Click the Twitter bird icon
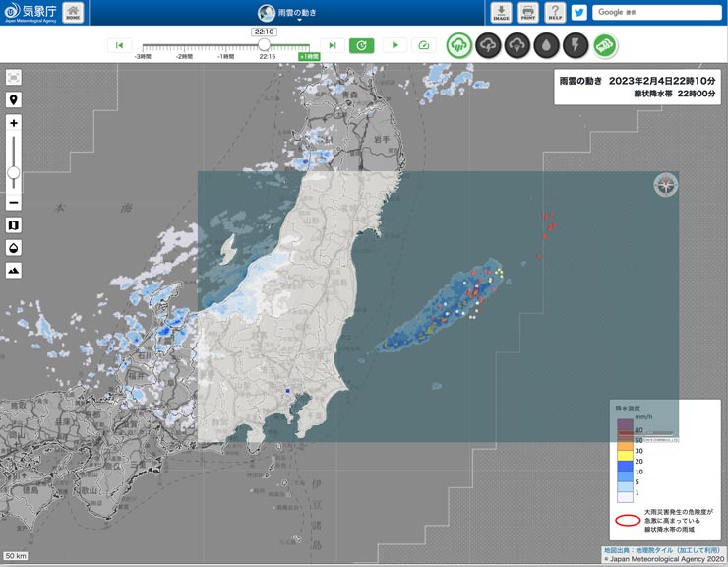The width and height of the screenshot is (728, 567). click(x=578, y=13)
